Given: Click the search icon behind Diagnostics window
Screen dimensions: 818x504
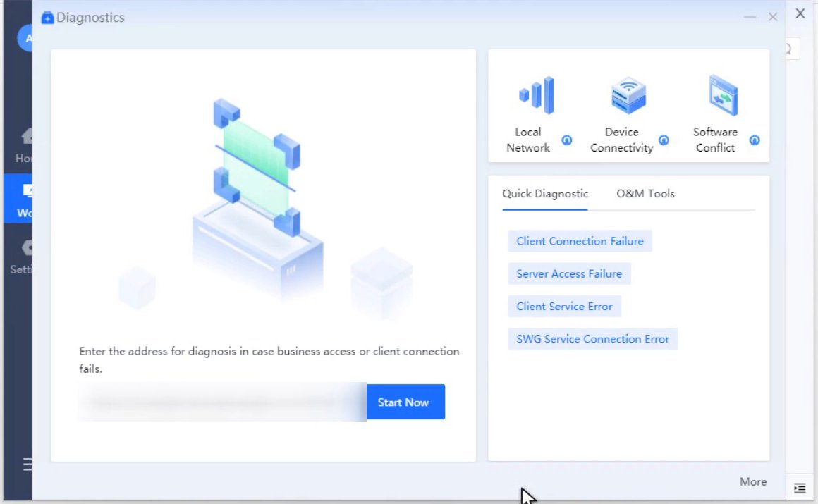Looking at the screenshot, I should click(790, 49).
